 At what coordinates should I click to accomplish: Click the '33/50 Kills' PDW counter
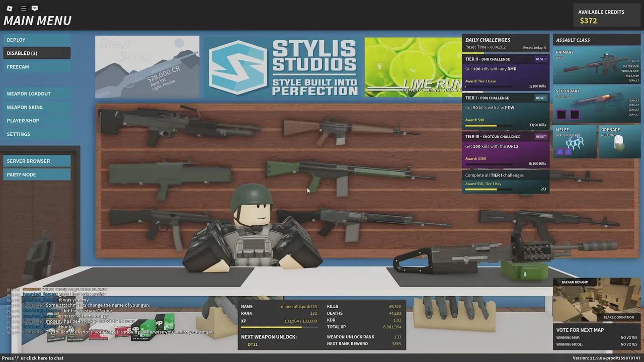tap(537, 125)
